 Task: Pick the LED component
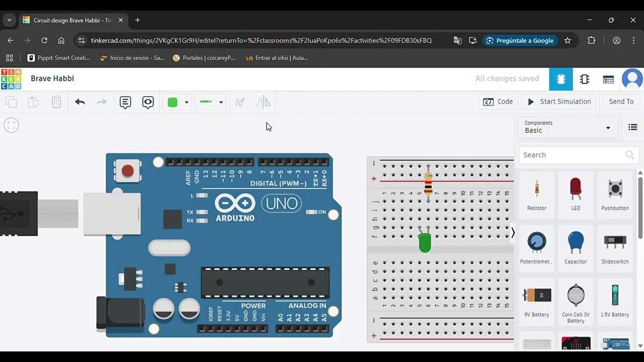pyautogui.click(x=576, y=195)
